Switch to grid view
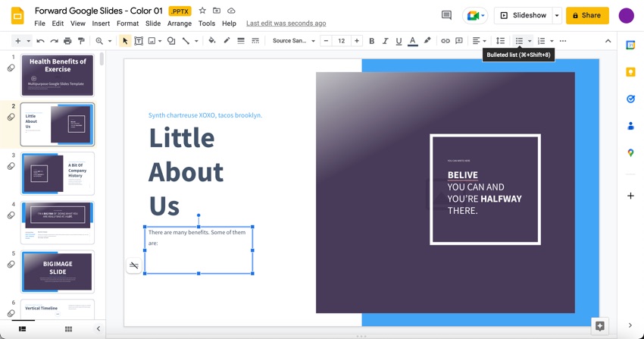 [69, 328]
